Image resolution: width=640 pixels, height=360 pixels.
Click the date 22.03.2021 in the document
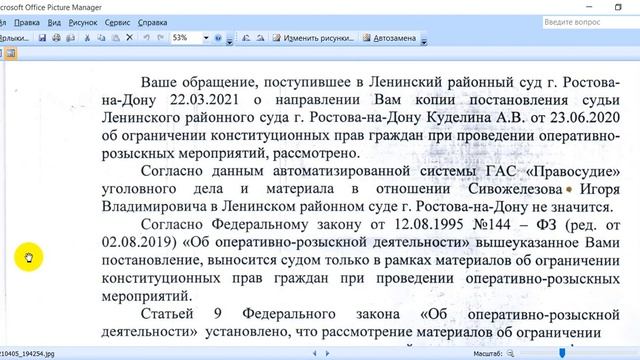coord(204,100)
